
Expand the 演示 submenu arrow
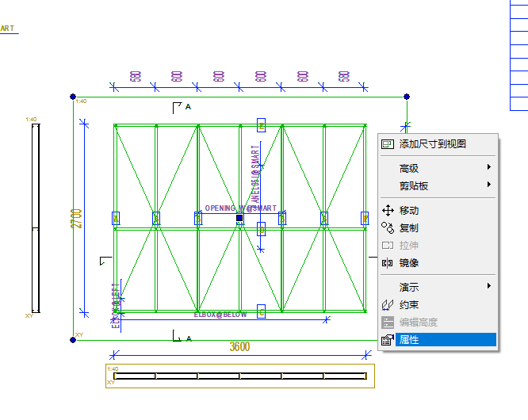pyautogui.click(x=489, y=286)
